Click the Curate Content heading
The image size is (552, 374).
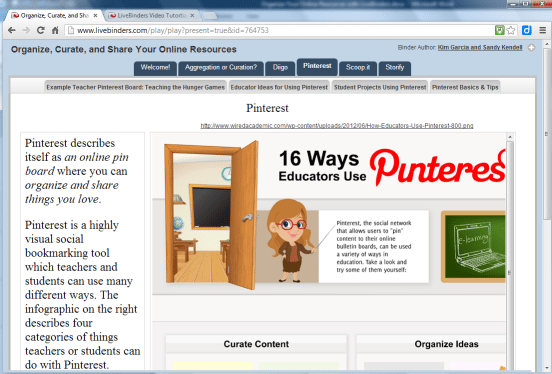point(256,344)
